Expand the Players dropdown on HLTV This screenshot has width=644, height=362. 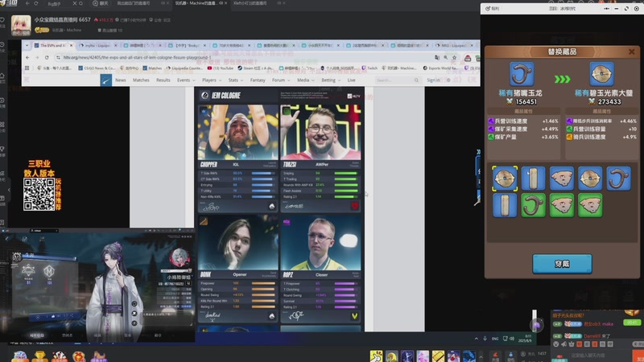click(x=212, y=80)
